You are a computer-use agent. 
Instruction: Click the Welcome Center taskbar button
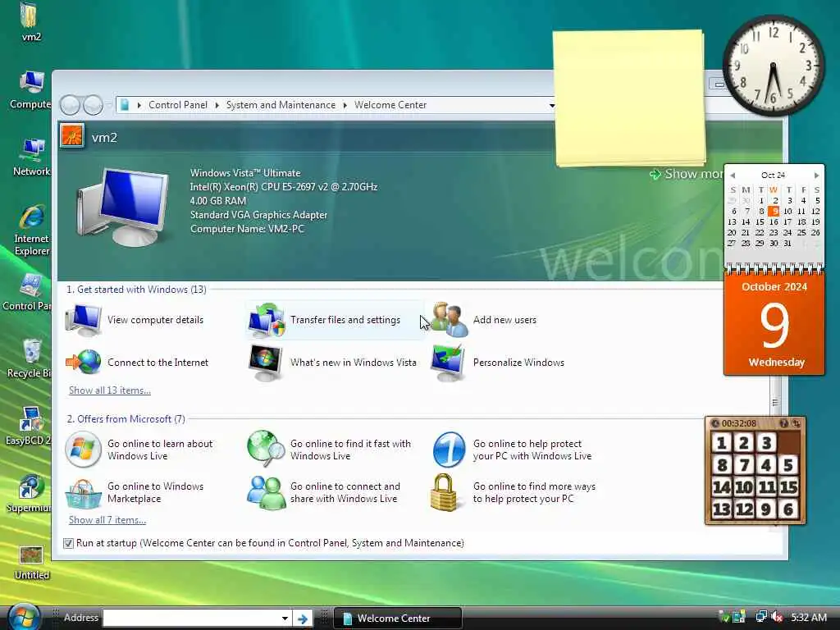point(397,619)
